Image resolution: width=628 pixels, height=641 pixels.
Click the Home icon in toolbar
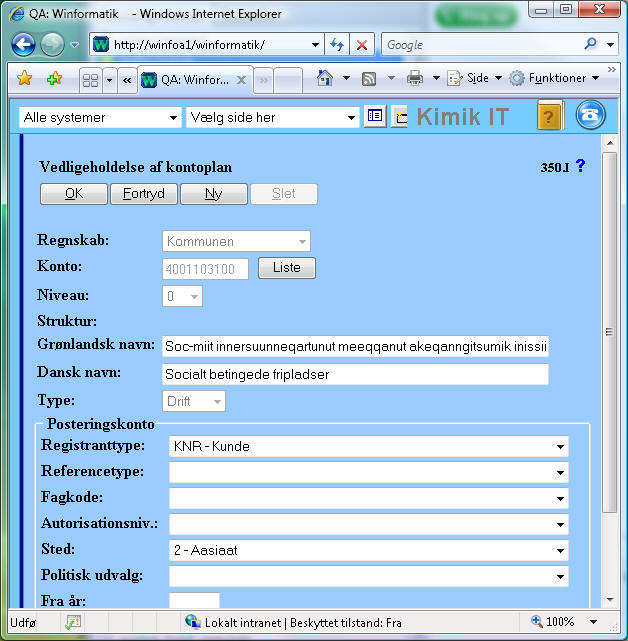(325, 78)
